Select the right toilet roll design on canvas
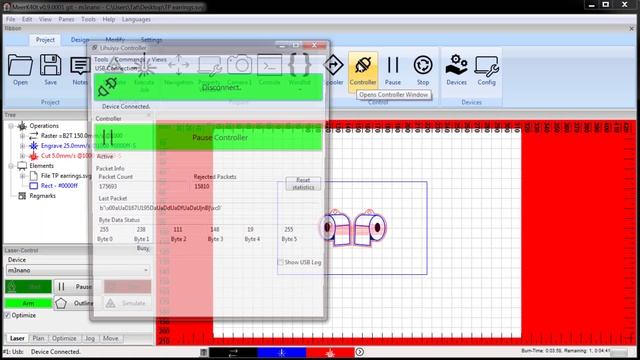The image size is (640, 360). [370, 229]
